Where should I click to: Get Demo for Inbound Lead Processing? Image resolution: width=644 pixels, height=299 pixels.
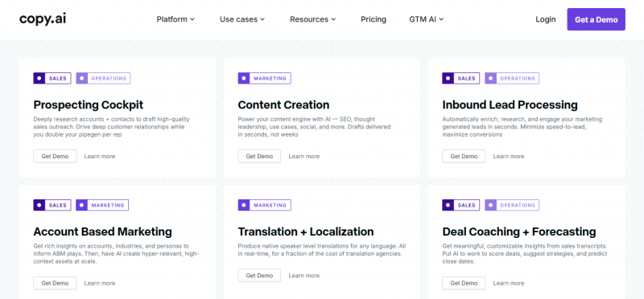464,156
